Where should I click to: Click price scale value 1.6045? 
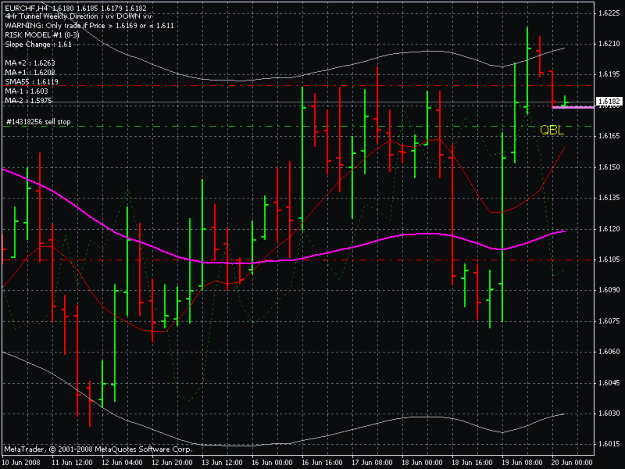coord(609,383)
